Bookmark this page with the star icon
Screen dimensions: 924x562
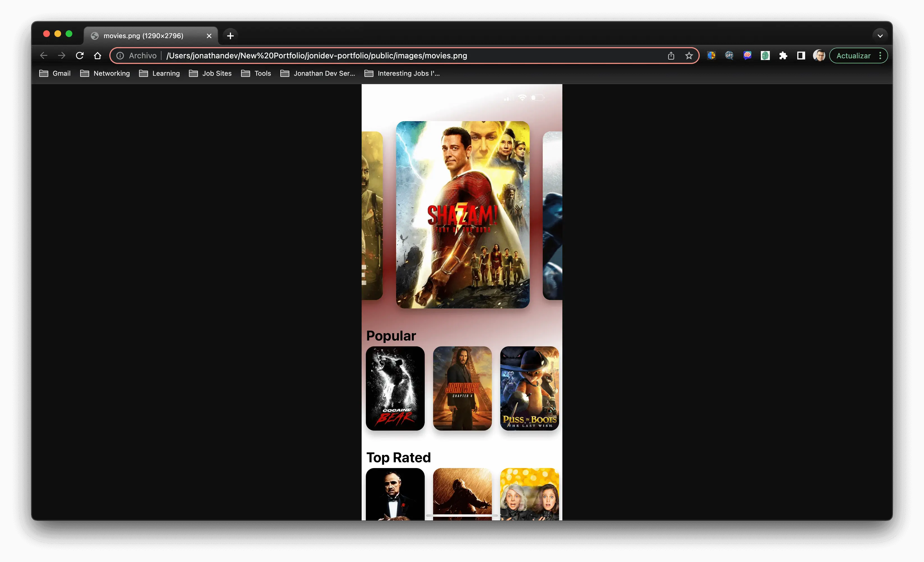pos(689,56)
